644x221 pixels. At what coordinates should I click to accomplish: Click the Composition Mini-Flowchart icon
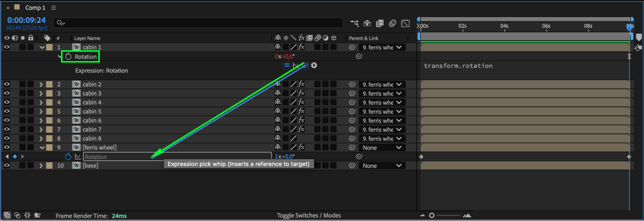pos(354,23)
